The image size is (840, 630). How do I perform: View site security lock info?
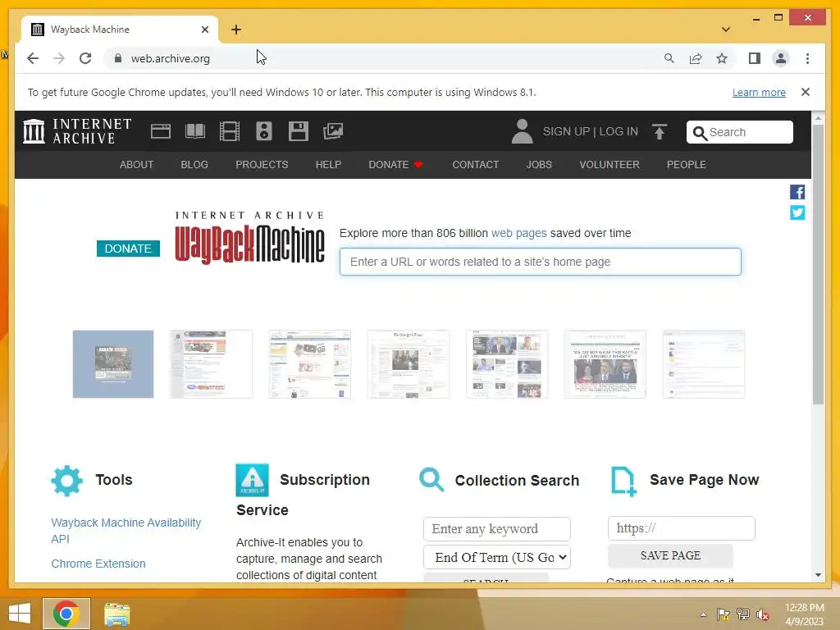[x=118, y=58]
